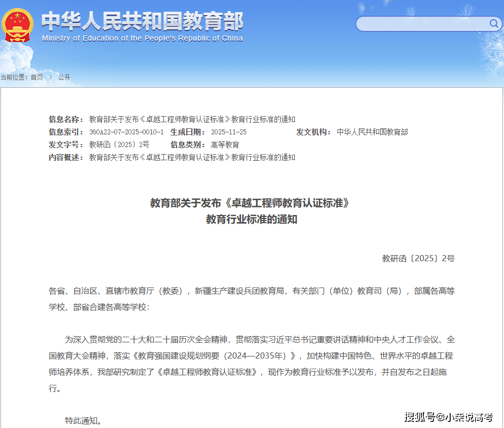Click the headline line 教育行业标准的通知
Viewport: 504px width, 428px height.
pyautogui.click(x=251, y=219)
